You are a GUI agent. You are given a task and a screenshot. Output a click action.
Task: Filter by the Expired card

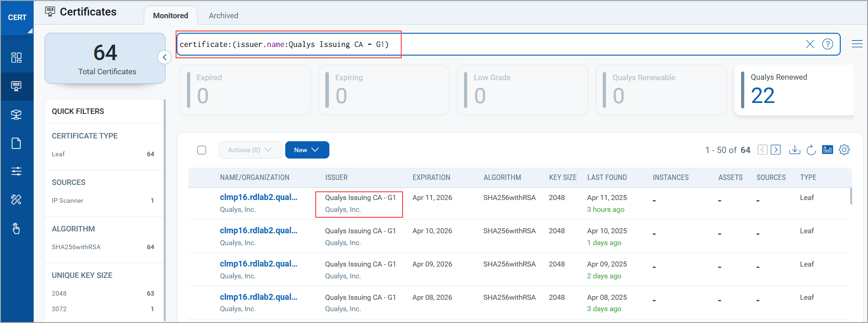click(x=245, y=90)
